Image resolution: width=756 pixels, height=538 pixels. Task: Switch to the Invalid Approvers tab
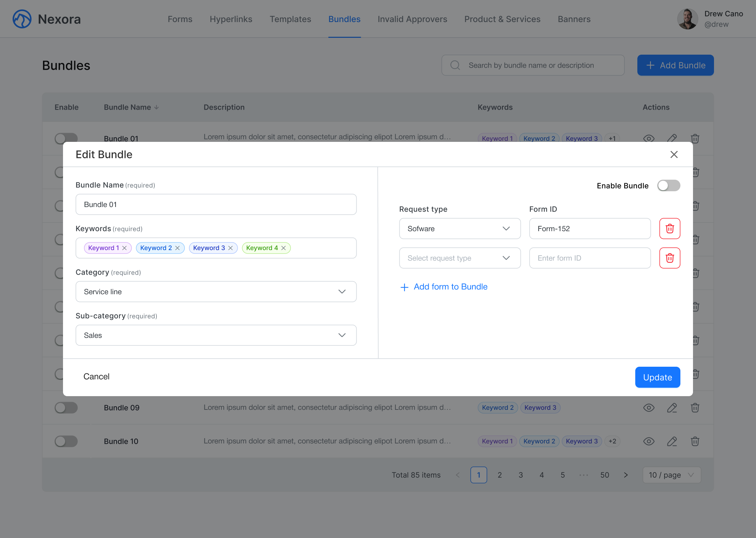coord(412,19)
